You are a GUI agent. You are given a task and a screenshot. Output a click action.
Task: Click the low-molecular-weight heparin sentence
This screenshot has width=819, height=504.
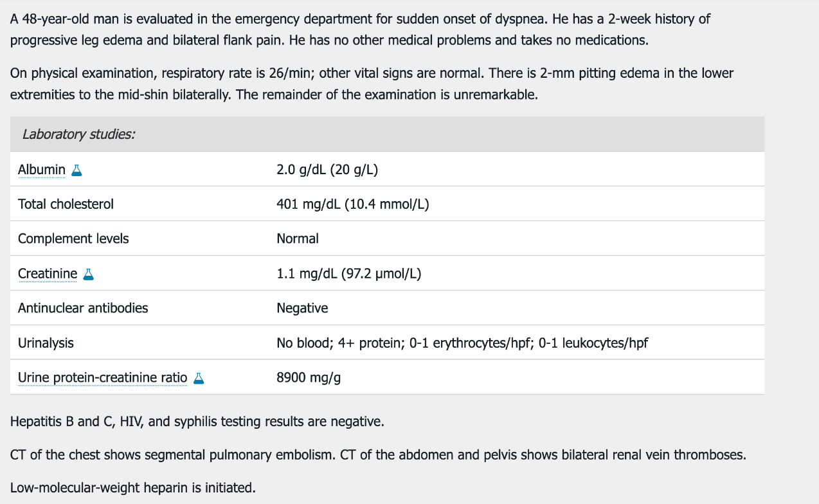[133, 488]
